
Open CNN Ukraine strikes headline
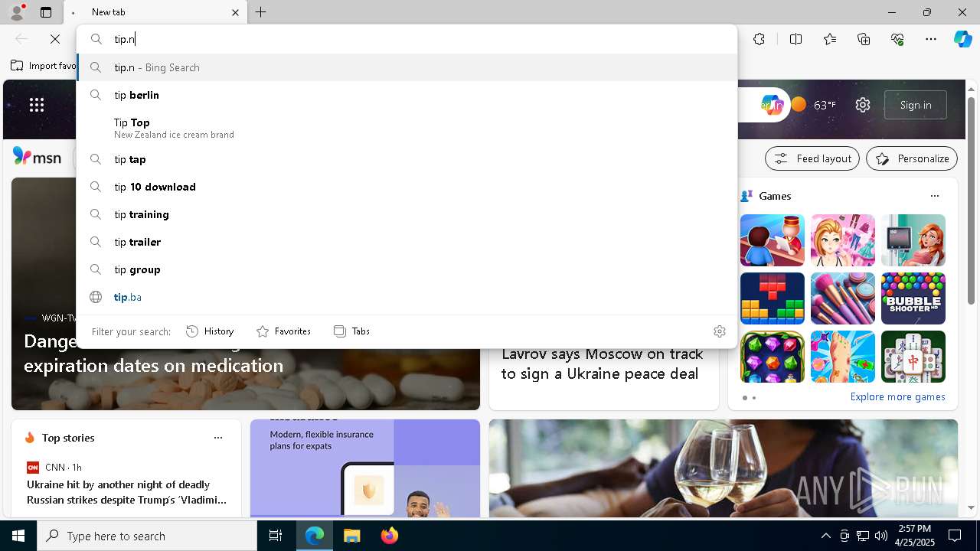pyautogui.click(x=126, y=492)
